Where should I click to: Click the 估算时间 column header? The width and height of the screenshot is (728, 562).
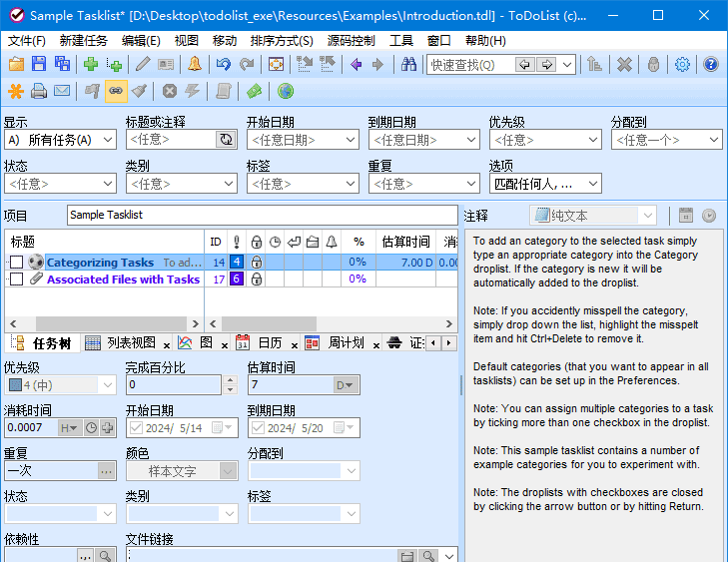[405, 242]
